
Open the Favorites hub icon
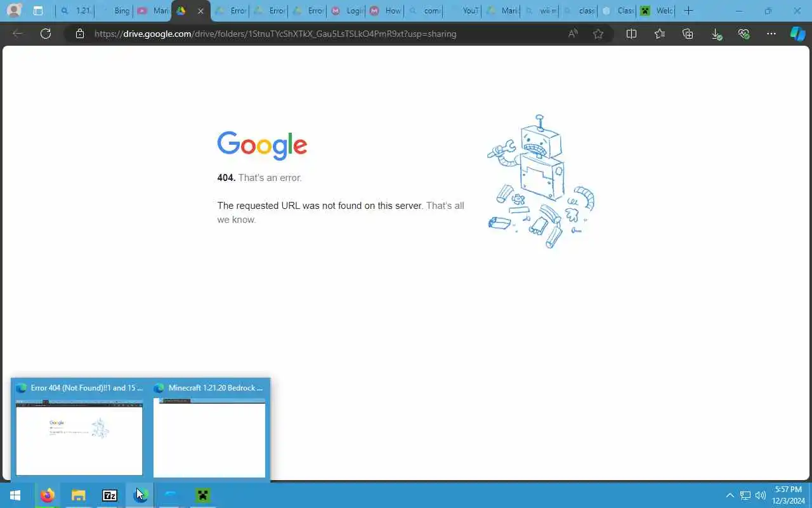pos(660,34)
